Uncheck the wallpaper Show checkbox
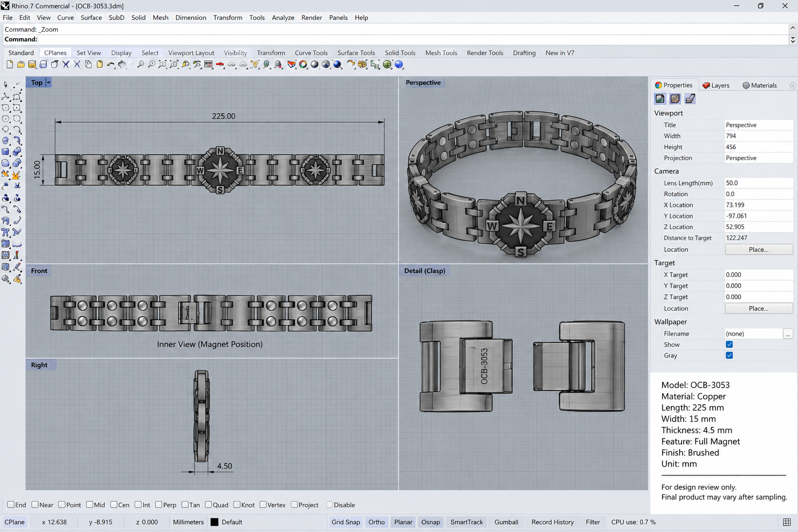 (729, 344)
